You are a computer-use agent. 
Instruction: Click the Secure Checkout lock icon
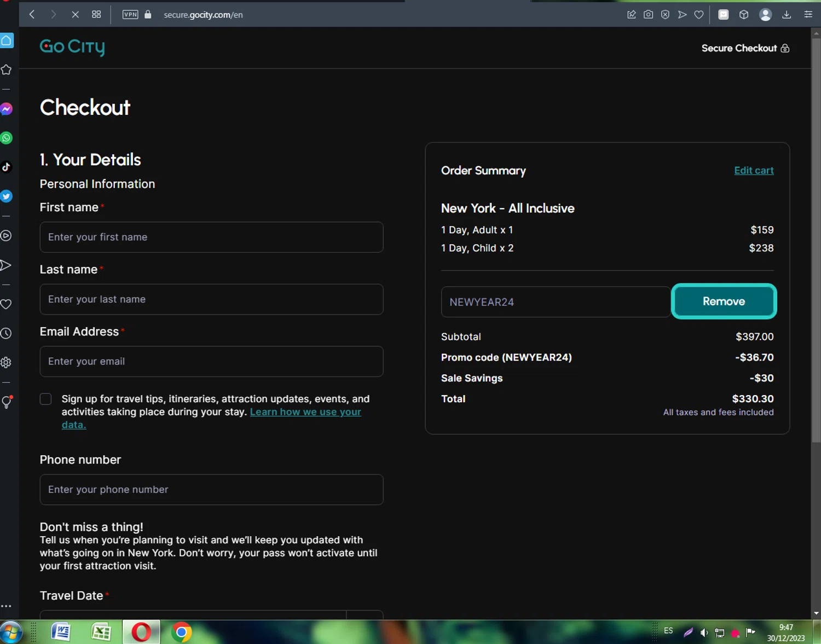pyautogui.click(x=785, y=48)
